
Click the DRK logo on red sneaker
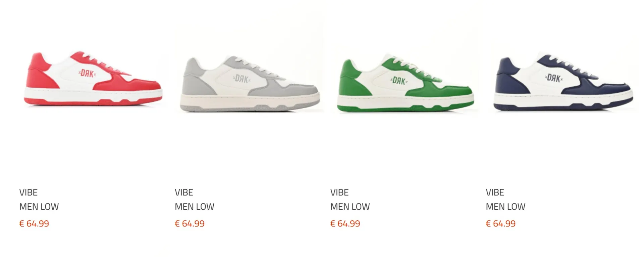(87, 73)
